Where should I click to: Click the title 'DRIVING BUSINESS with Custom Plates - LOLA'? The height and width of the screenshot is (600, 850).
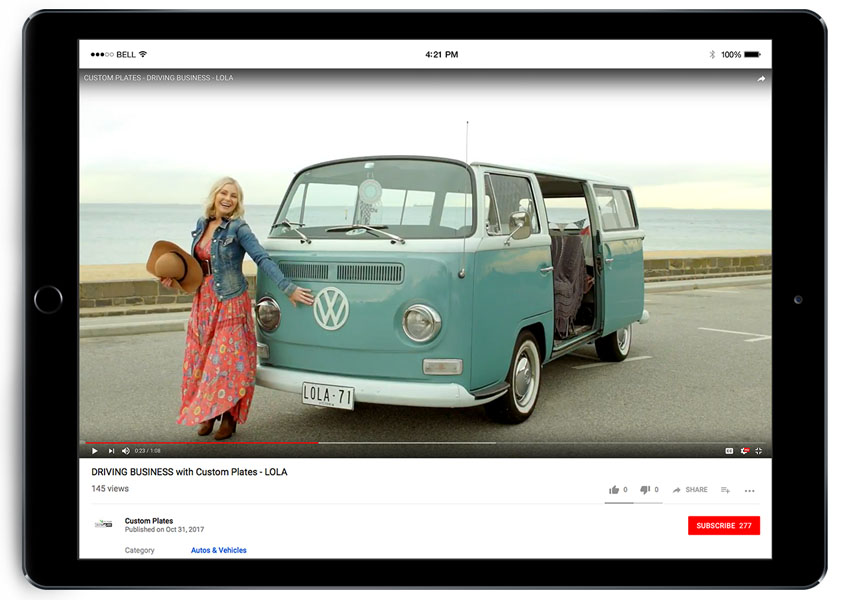pyautogui.click(x=189, y=472)
